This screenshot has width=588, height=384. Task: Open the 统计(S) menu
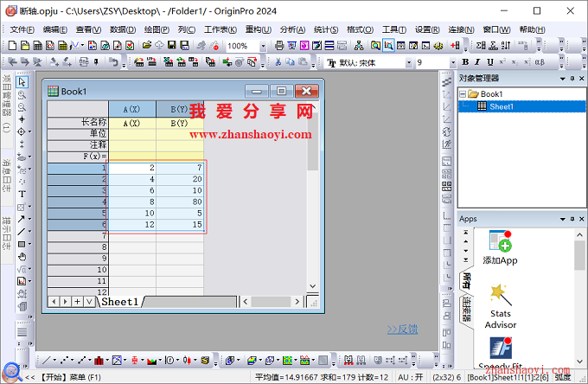point(326,29)
